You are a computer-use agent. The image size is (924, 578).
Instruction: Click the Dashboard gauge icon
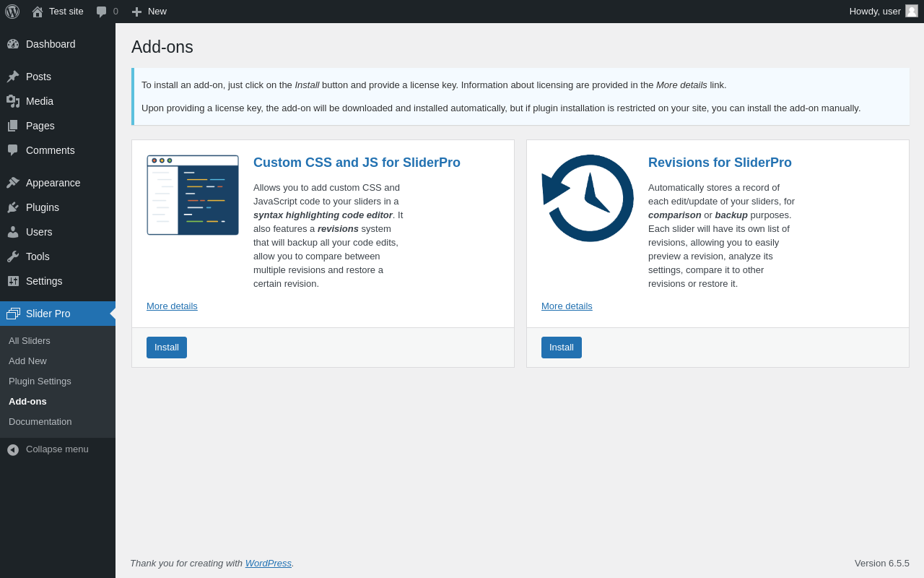pyautogui.click(x=13, y=44)
